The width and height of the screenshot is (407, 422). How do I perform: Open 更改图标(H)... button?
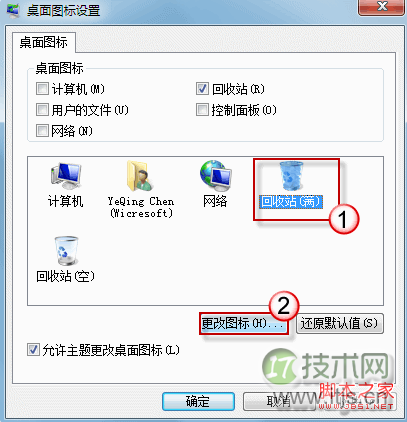point(244,323)
